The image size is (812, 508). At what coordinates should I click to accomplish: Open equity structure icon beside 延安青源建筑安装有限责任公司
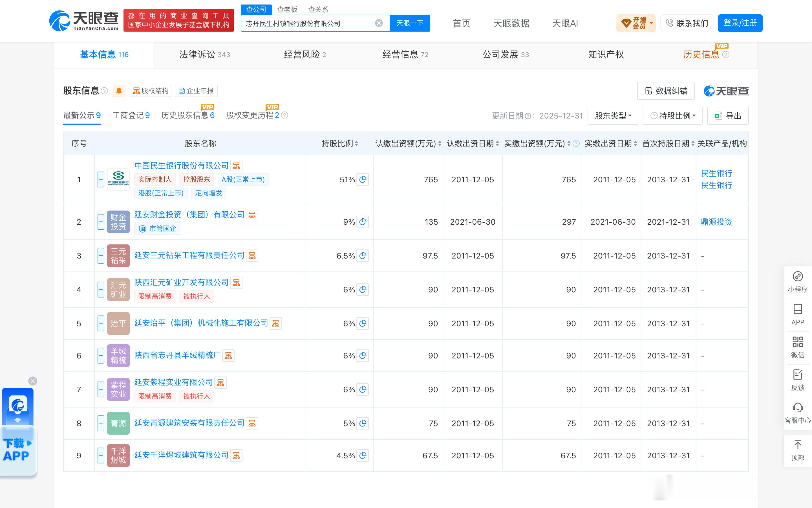click(252, 423)
